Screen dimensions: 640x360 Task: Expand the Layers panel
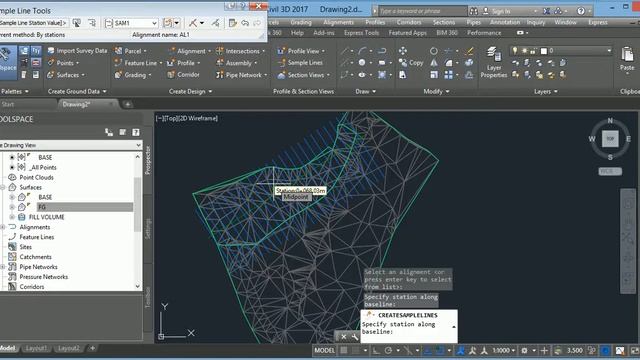pos(546,91)
